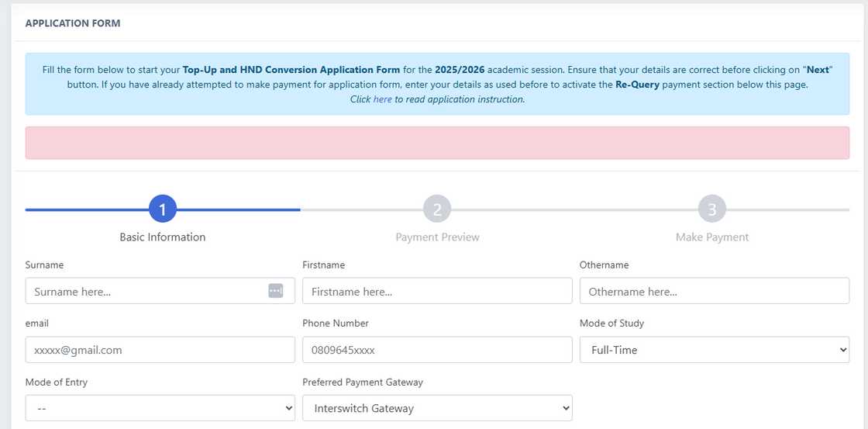Expand the Mode of Entry dropdown
Viewport: 868px width, 429px height.
(160, 408)
